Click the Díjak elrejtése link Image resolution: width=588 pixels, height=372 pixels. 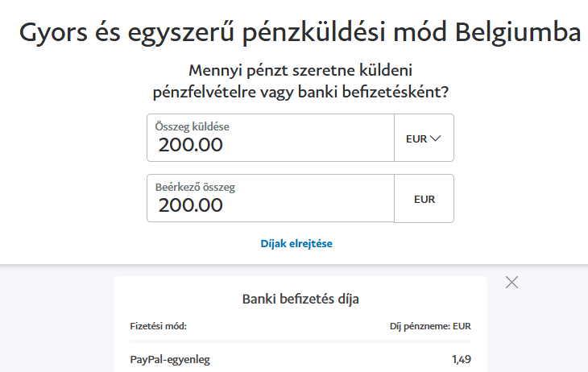coord(296,243)
